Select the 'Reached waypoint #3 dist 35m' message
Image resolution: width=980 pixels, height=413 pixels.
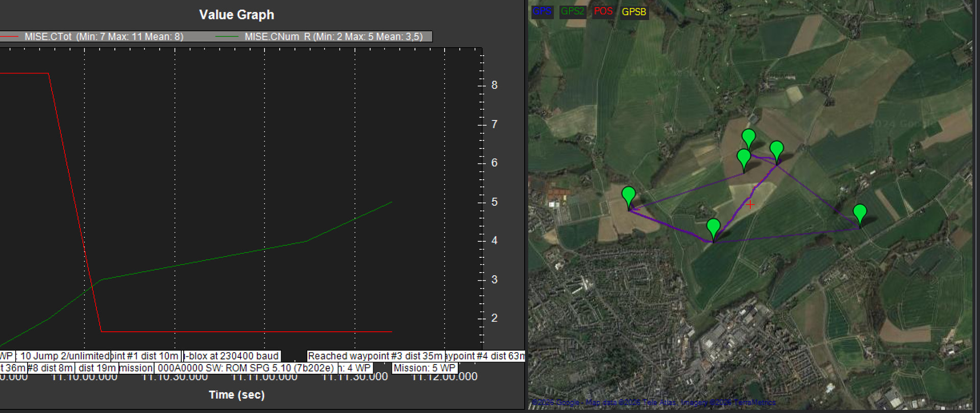[x=375, y=356]
